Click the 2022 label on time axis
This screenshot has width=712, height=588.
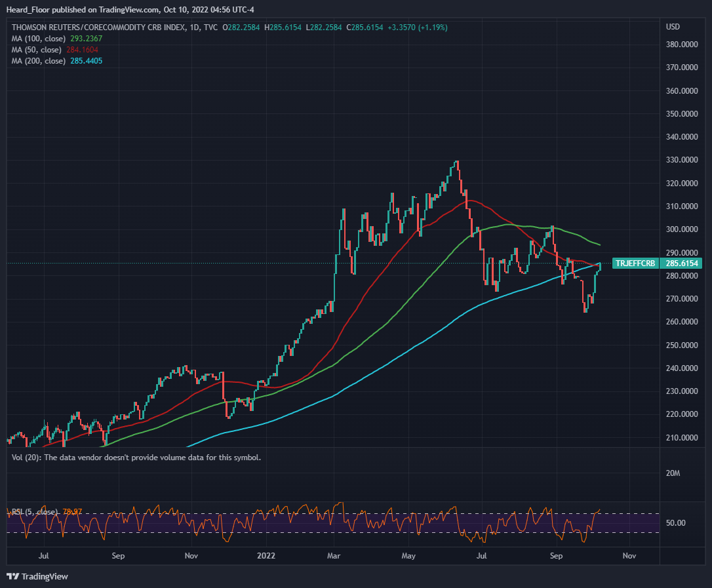(266, 556)
